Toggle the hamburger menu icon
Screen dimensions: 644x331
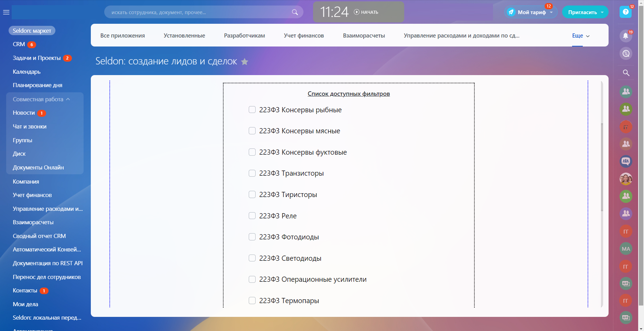[6, 12]
